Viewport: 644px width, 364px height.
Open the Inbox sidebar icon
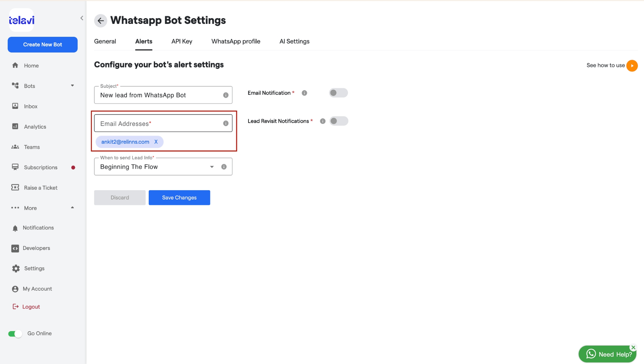pos(15,106)
